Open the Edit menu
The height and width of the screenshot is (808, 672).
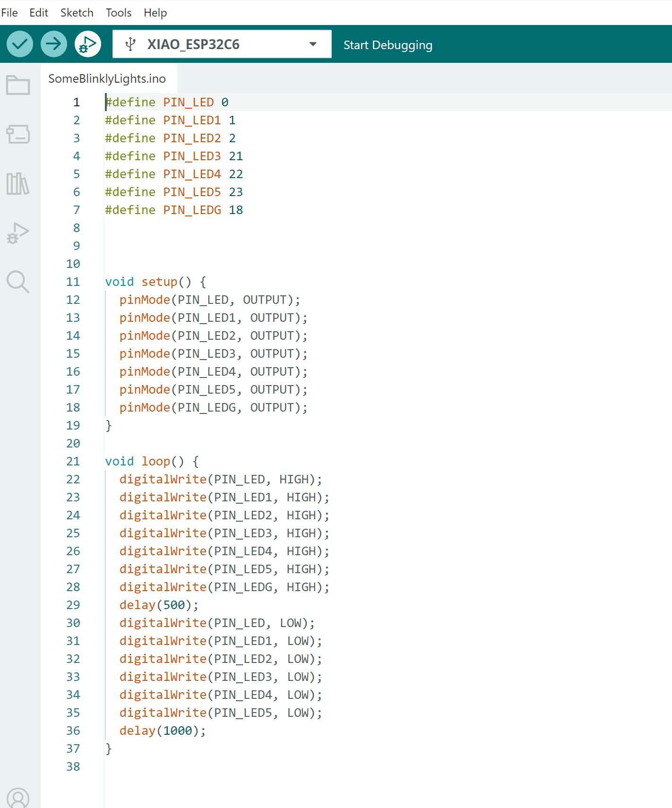tap(39, 13)
